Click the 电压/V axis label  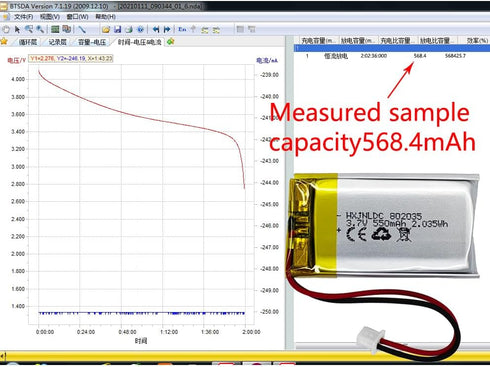(x=16, y=60)
